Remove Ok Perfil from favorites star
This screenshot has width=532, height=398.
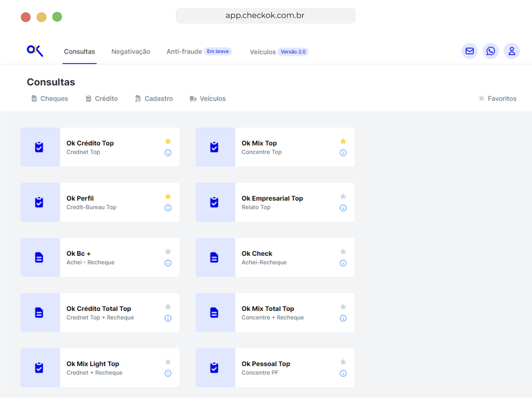pyautogui.click(x=168, y=196)
